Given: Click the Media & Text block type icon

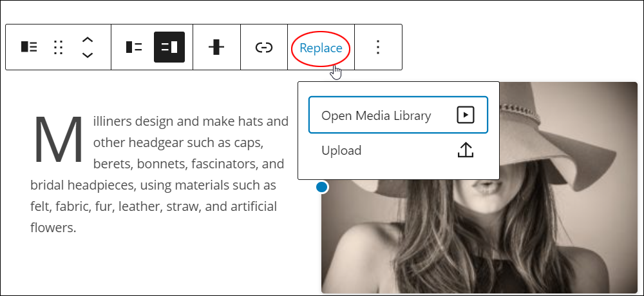Looking at the screenshot, I should click(x=29, y=47).
